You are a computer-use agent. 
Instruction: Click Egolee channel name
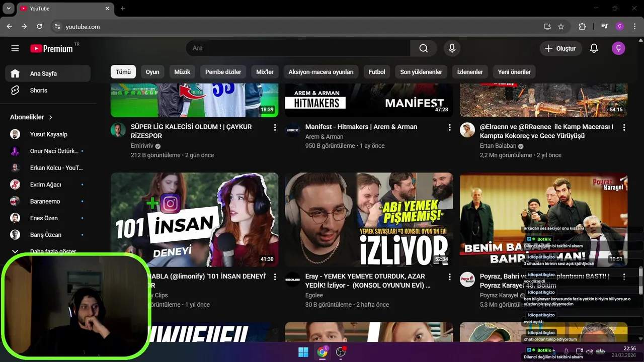(314, 295)
